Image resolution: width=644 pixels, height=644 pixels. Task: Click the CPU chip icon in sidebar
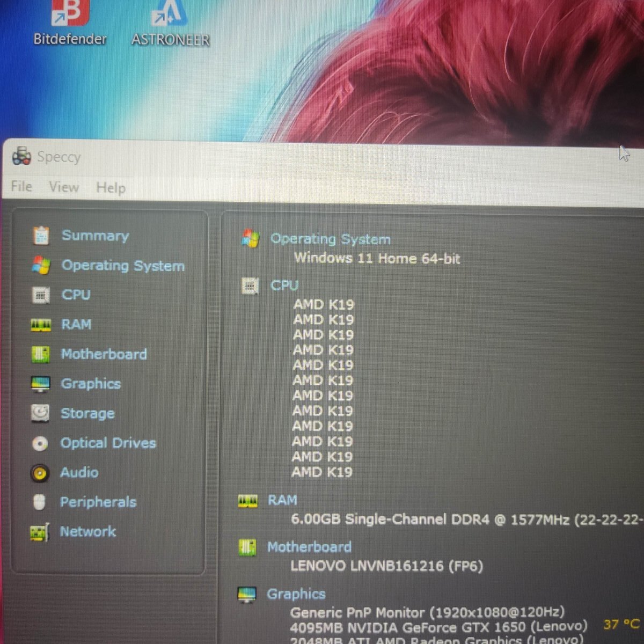41,295
